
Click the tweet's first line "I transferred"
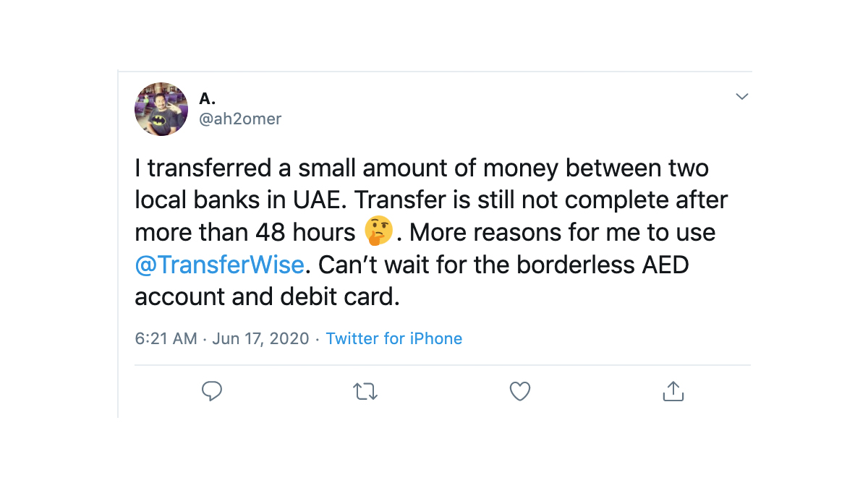(x=200, y=168)
